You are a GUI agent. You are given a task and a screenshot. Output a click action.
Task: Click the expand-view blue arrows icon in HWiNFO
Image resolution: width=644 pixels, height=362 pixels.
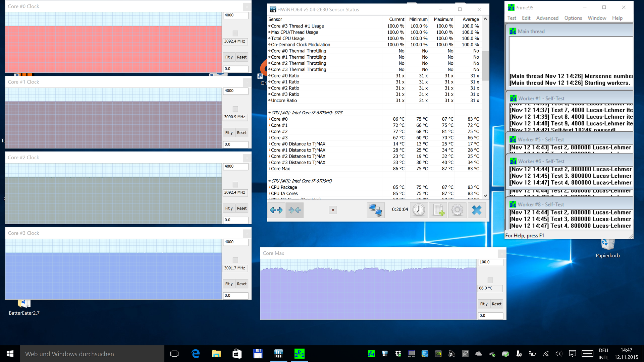coord(276,210)
